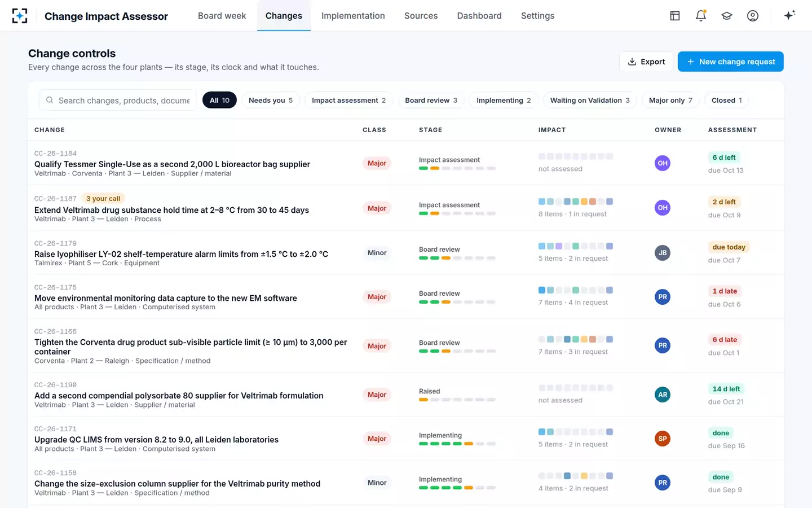Image resolution: width=812 pixels, height=508 pixels.
Task: Click the PR owner avatar for CC-26-1175
Action: point(663,297)
